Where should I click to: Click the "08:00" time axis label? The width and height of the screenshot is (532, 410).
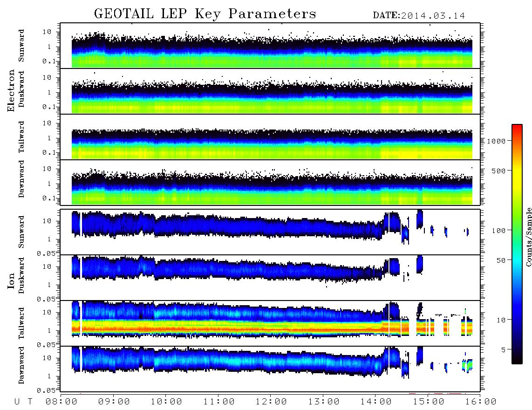[x=61, y=402]
